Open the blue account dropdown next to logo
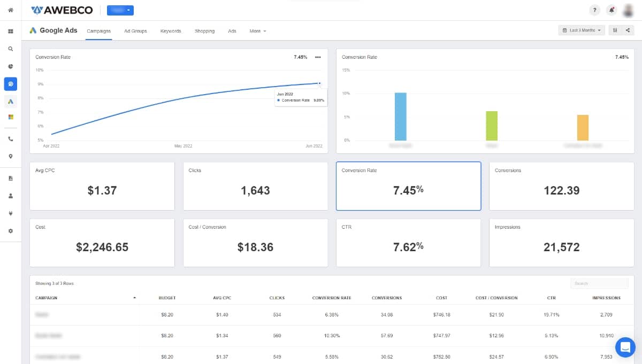 [x=120, y=10]
